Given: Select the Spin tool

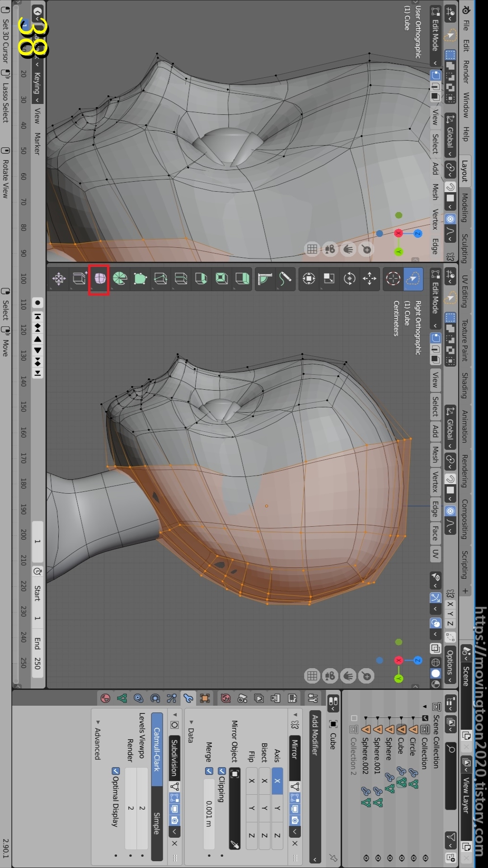Looking at the screenshot, I should click(120, 278).
